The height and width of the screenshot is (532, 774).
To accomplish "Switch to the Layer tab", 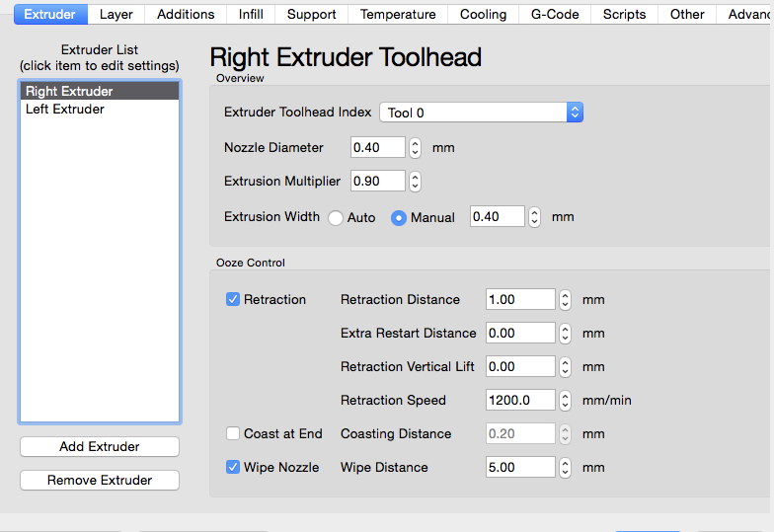I will [116, 14].
